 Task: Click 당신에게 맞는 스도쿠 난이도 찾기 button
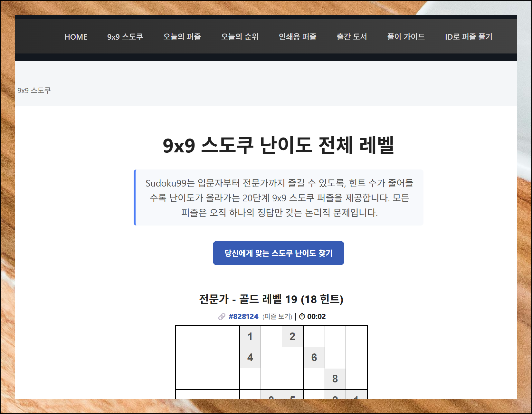pos(279,253)
